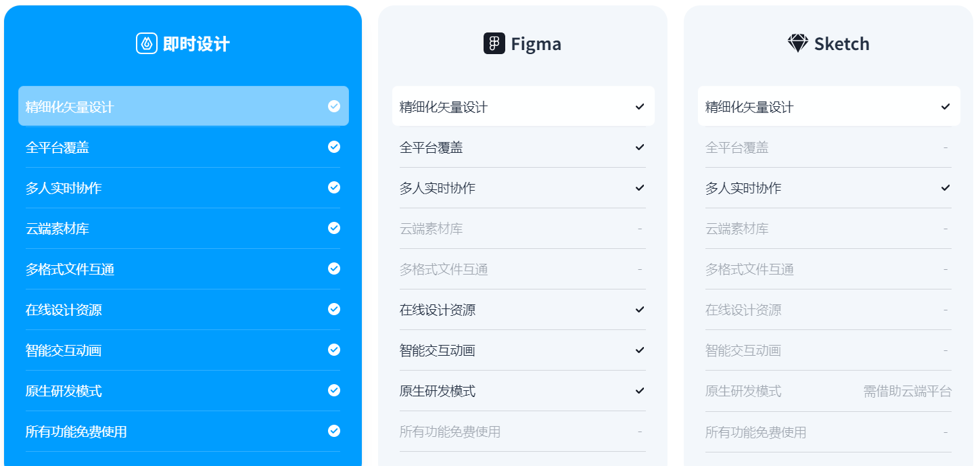Click Figma's checkmark for 在线设计资源

640,310
